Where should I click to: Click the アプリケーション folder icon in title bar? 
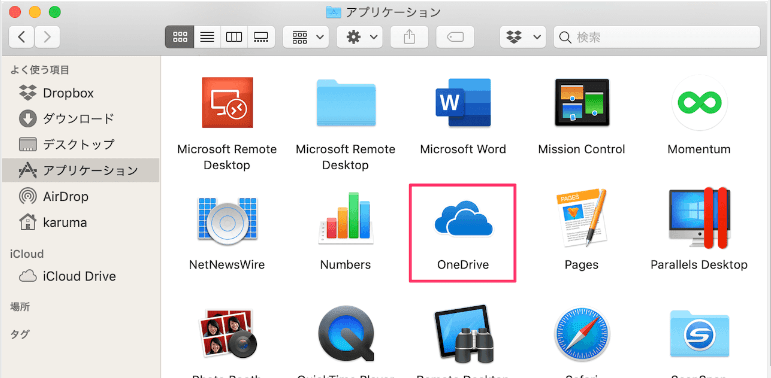[x=334, y=12]
